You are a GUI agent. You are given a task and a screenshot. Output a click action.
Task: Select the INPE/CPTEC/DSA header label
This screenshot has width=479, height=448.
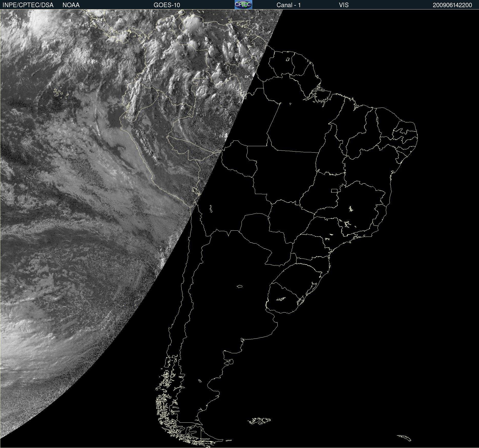28,5
